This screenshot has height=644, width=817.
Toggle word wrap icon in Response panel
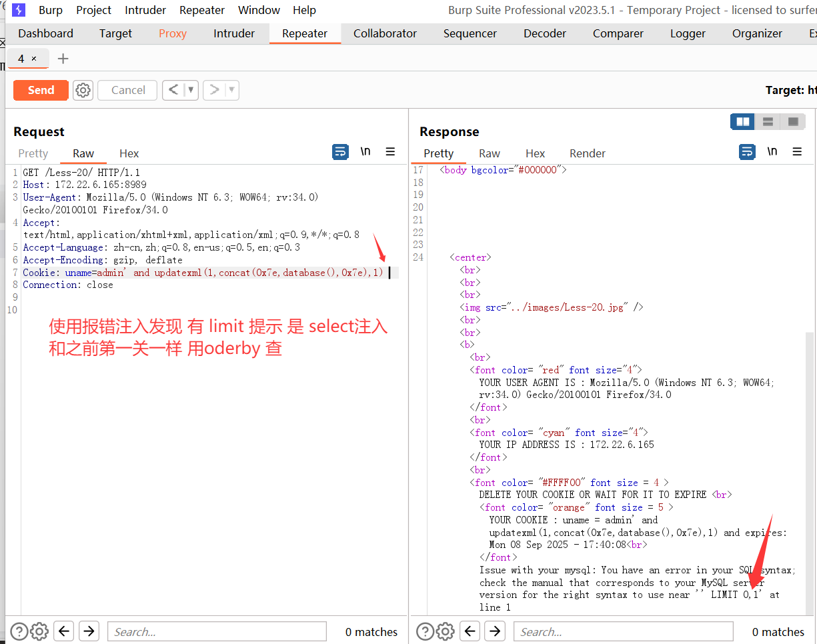click(x=747, y=152)
